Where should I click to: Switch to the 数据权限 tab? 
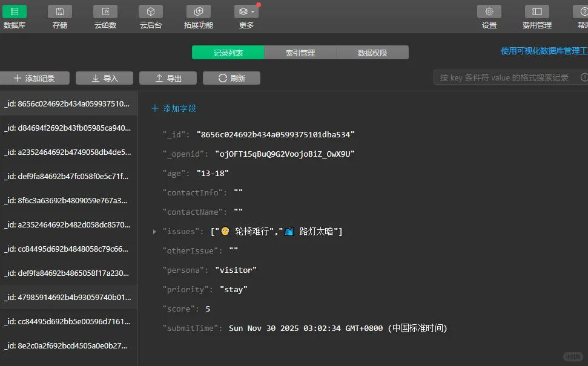tap(372, 53)
